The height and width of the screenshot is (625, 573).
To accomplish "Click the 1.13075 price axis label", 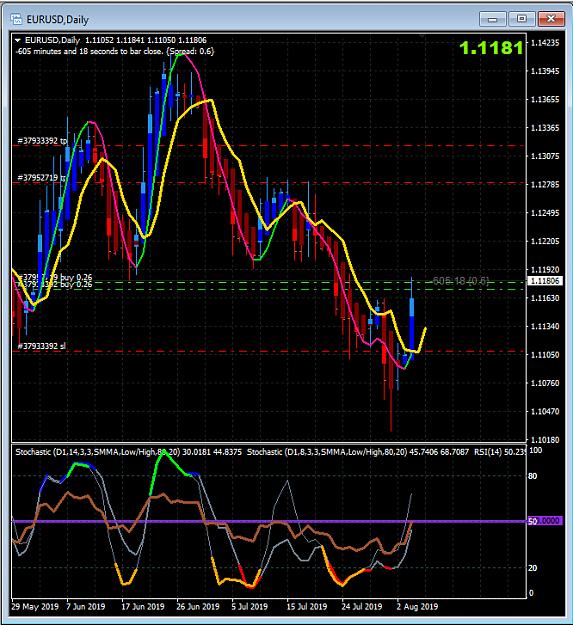I will coord(545,156).
